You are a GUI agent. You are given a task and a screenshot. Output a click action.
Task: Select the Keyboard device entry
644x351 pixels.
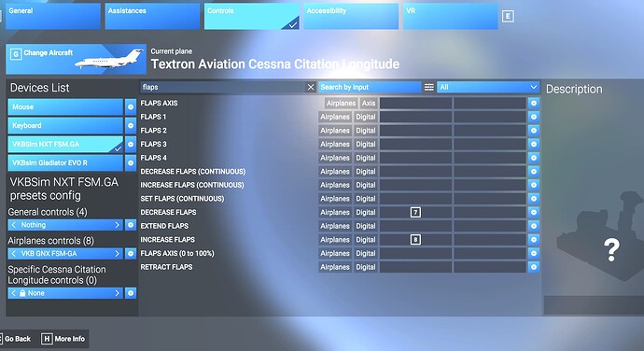coord(65,125)
